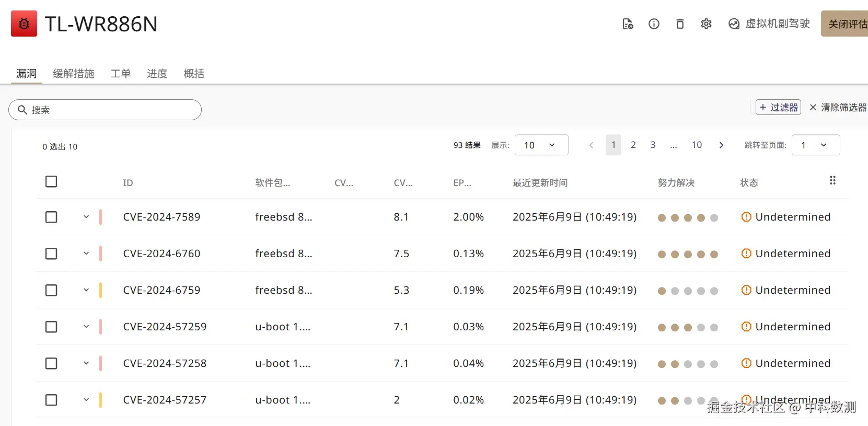Viewport: 868px width, 426px height.
Task: Select checkbox for CVE-2024-6759
Action: point(51,290)
